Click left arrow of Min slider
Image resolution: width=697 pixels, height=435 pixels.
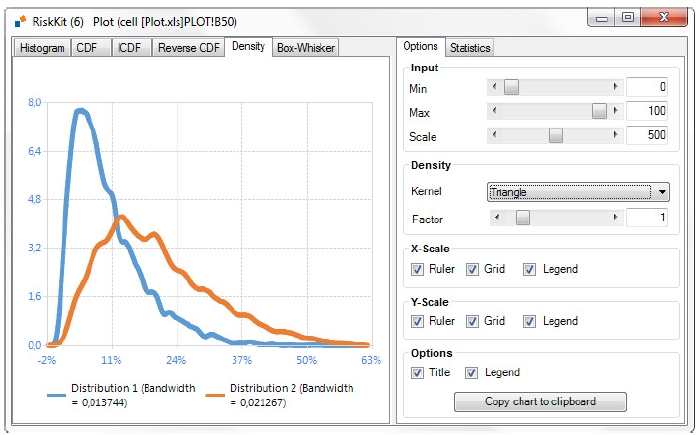point(492,88)
